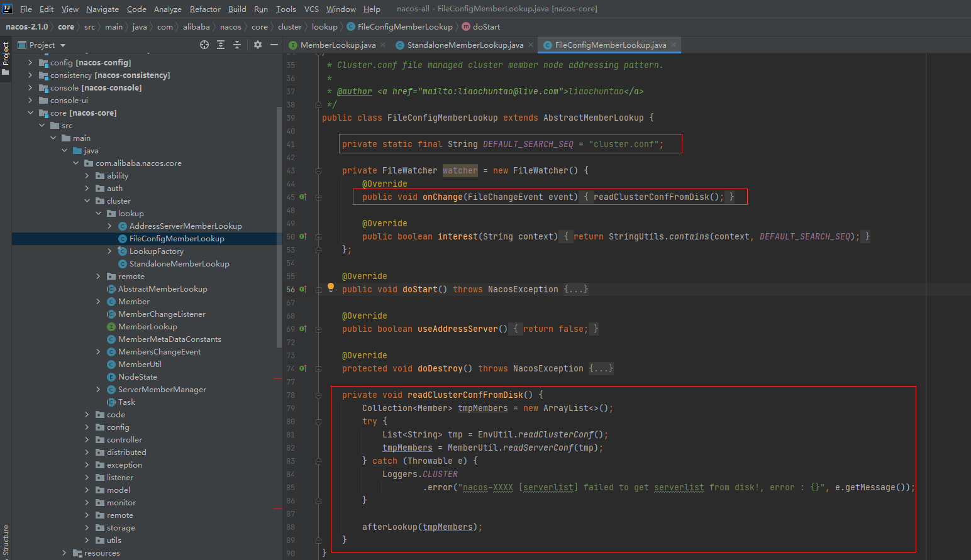Expand the ability package
Image resolution: width=971 pixels, height=560 pixels.
87,175
